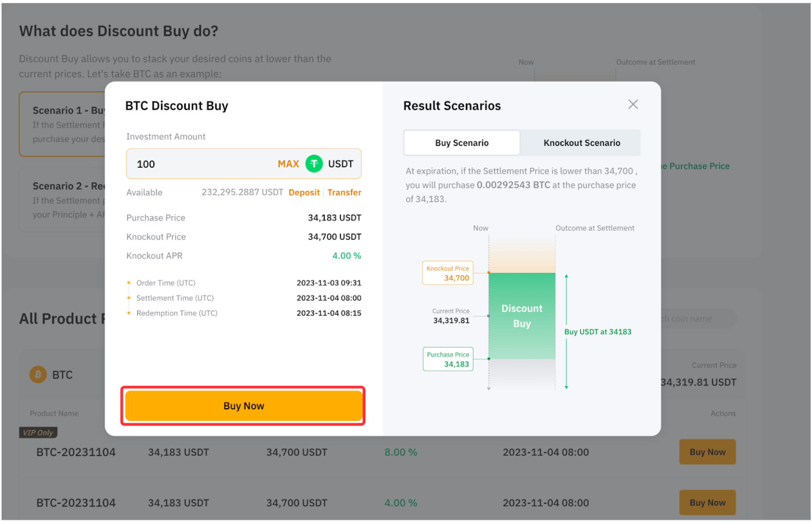Close the BTC Discount Buy dialog
Screen dimensions: 812x522
[633, 104]
